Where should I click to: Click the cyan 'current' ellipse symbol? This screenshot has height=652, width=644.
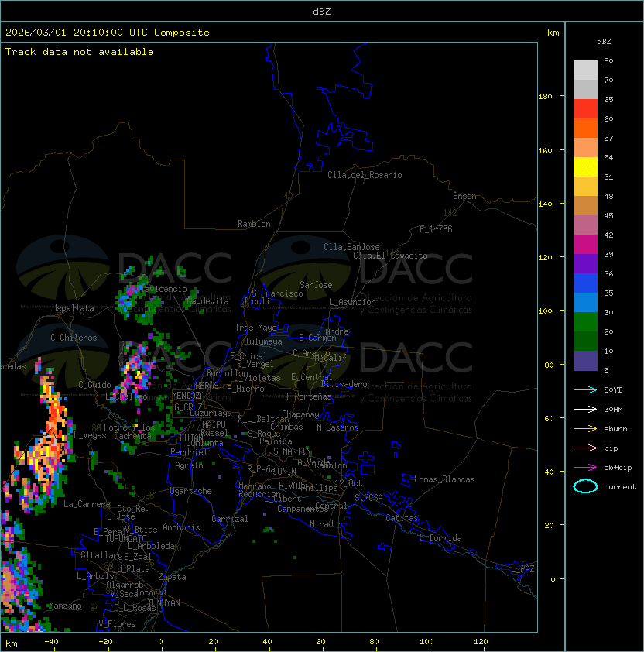click(x=585, y=486)
